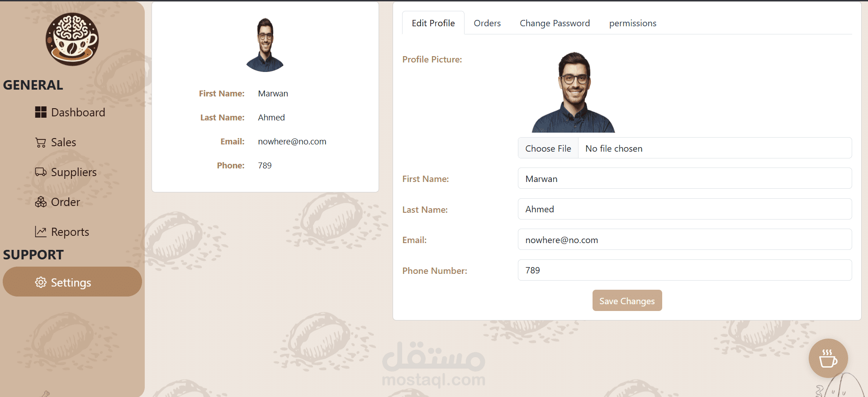Open the Dashboard grid icon
Screen dimensions: 868x397
[41, 112]
